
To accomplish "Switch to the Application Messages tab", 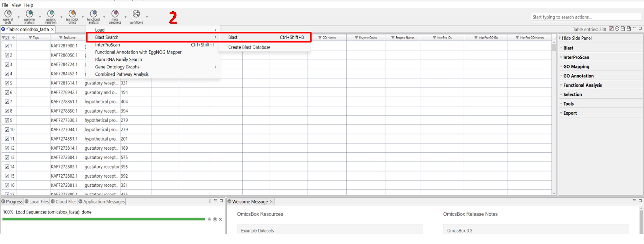I will click(103, 202).
